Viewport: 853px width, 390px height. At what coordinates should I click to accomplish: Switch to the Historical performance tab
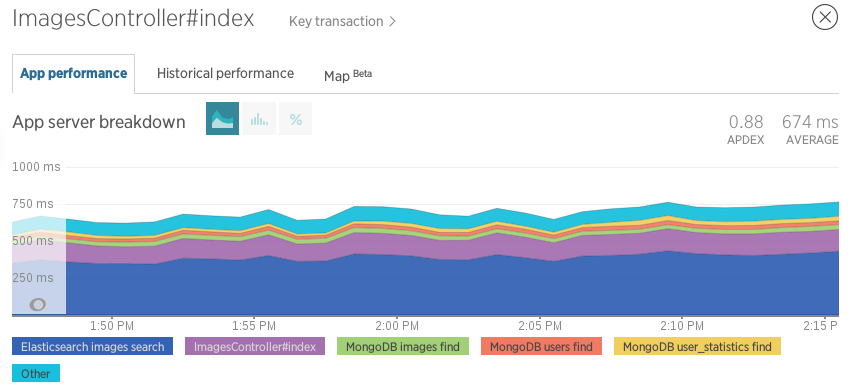pyautogui.click(x=225, y=73)
